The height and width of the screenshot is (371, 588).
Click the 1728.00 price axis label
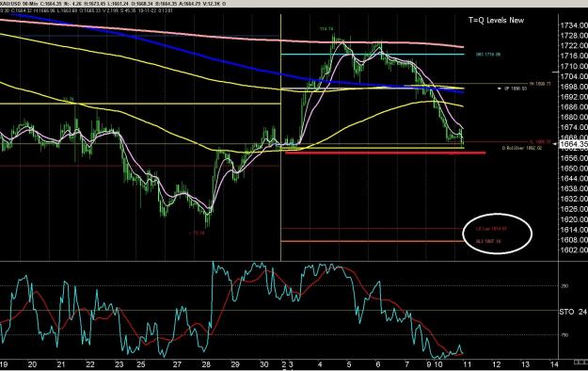pos(573,36)
